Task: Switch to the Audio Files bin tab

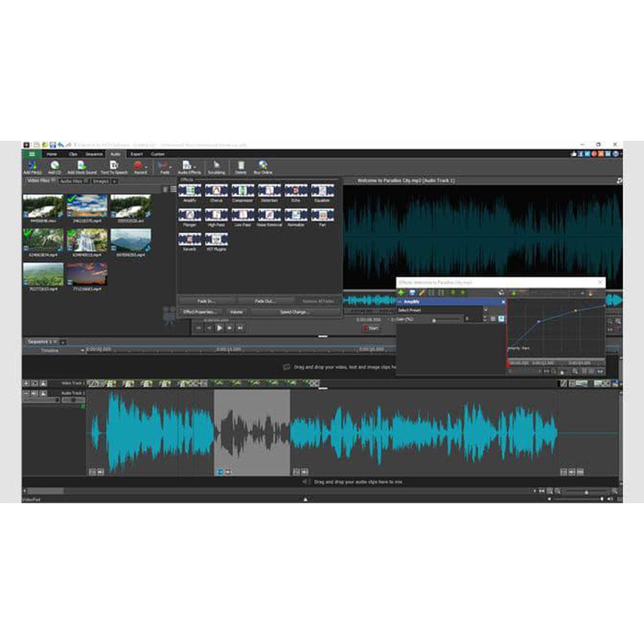Action: click(x=74, y=181)
